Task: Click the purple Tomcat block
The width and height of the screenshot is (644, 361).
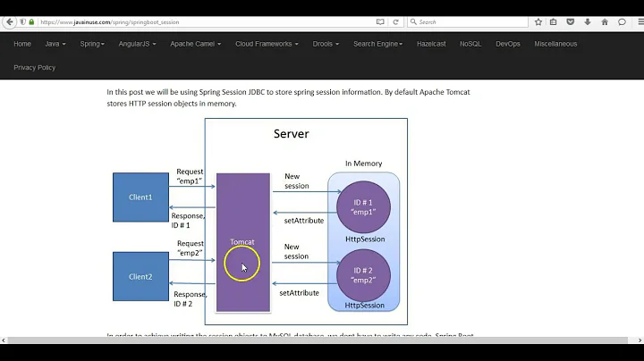Action: point(243,242)
